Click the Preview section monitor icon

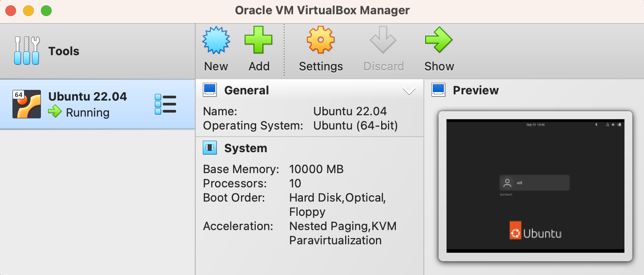click(x=439, y=90)
